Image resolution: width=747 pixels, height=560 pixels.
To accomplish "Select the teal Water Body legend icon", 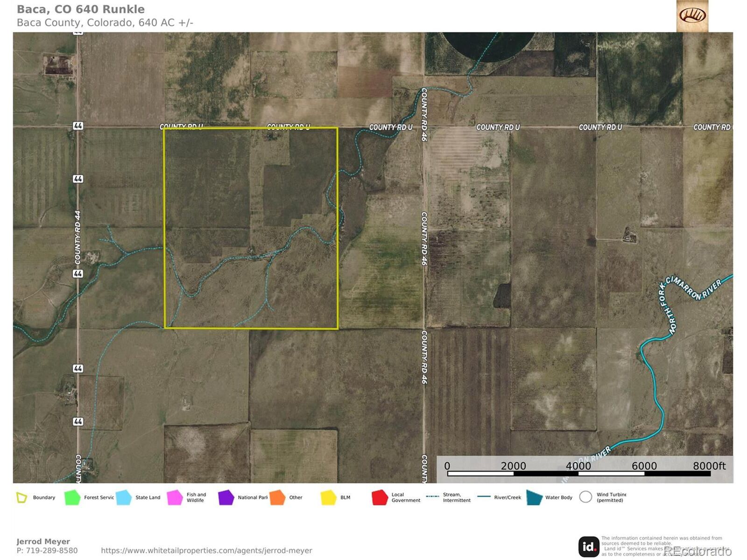I will click(x=534, y=497).
